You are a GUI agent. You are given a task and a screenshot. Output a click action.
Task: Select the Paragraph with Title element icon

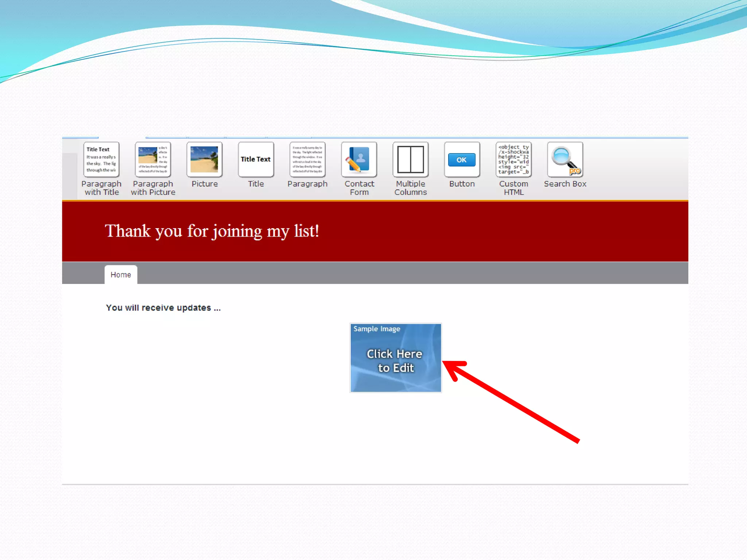(x=101, y=160)
